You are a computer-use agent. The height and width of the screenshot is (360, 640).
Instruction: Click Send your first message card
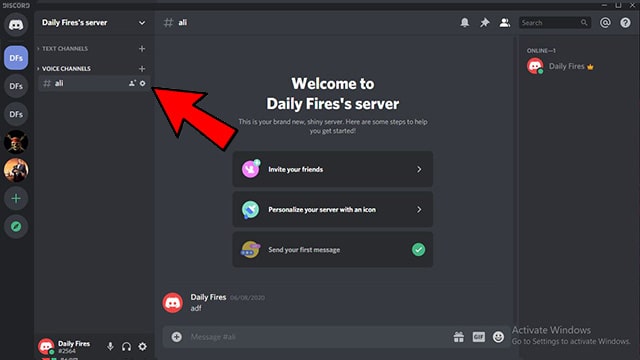click(333, 249)
